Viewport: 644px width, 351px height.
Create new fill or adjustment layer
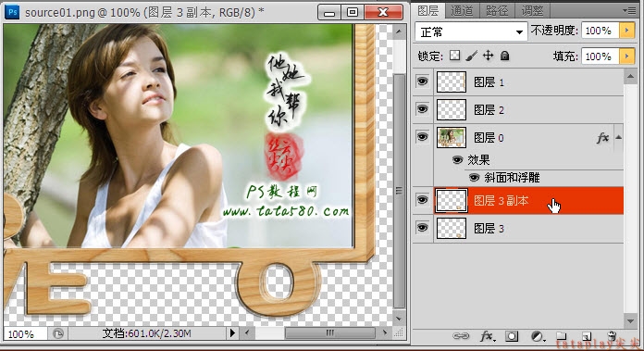click(538, 336)
